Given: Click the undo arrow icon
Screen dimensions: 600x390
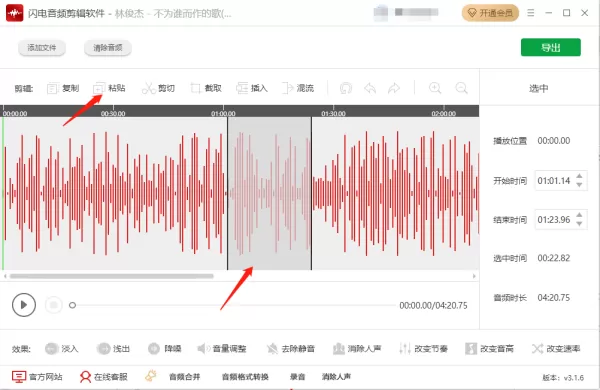Looking at the screenshot, I should [x=370, y=88].
